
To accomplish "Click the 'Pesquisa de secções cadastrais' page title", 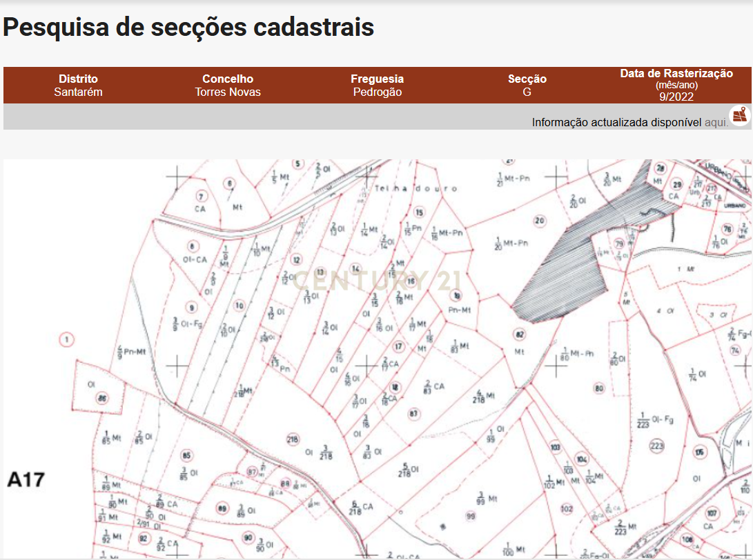I will click(x=188, y=27).
